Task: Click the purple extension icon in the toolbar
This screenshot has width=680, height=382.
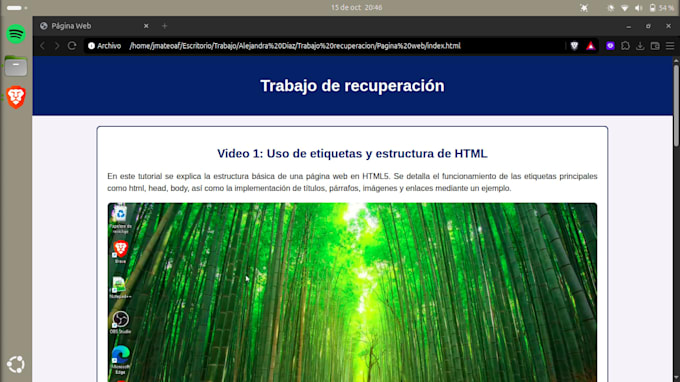Action: pos(610,46)
